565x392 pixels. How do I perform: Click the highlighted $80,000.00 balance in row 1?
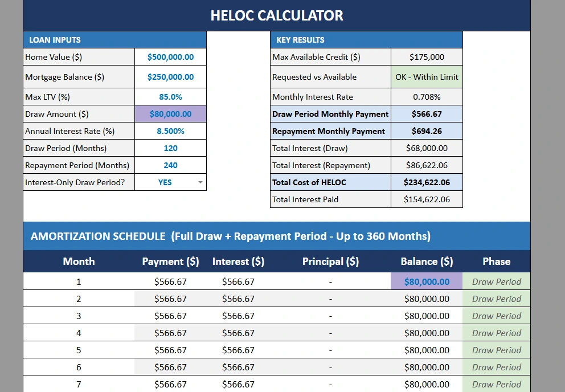coord(426,281)
